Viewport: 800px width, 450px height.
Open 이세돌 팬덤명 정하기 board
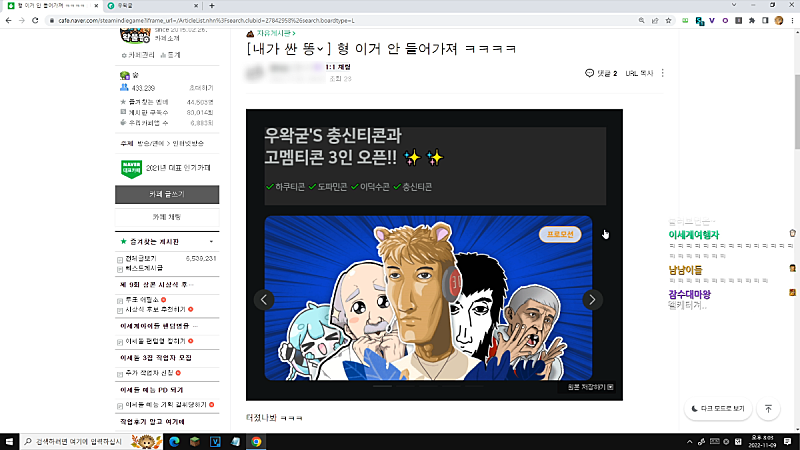(x=155, y=341)
